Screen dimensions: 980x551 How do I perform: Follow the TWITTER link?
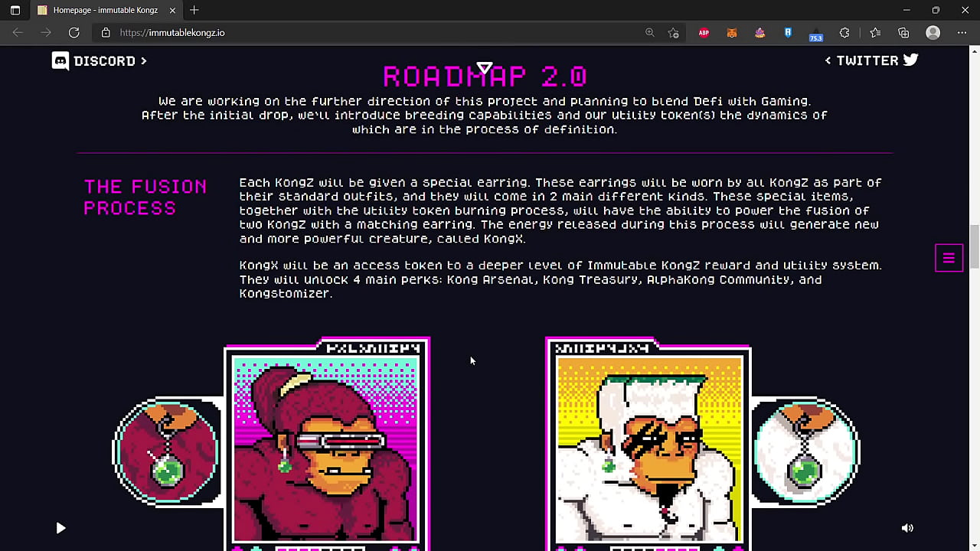click(x=867, y=60)
